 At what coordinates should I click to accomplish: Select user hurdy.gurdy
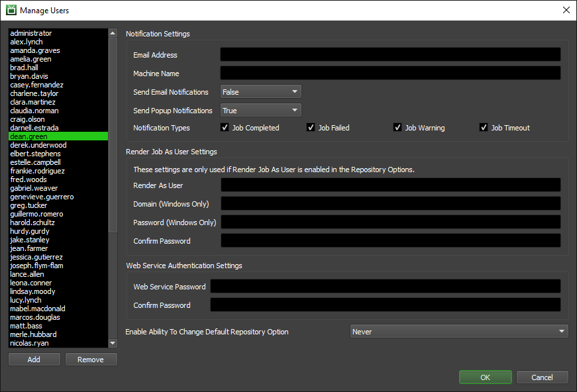tap(58, 231)
